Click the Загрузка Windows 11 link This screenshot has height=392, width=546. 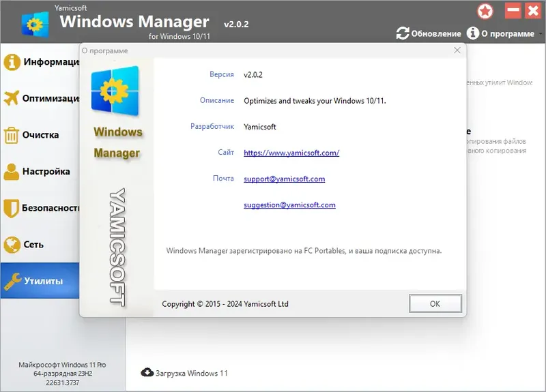click(x=192, y=373)
